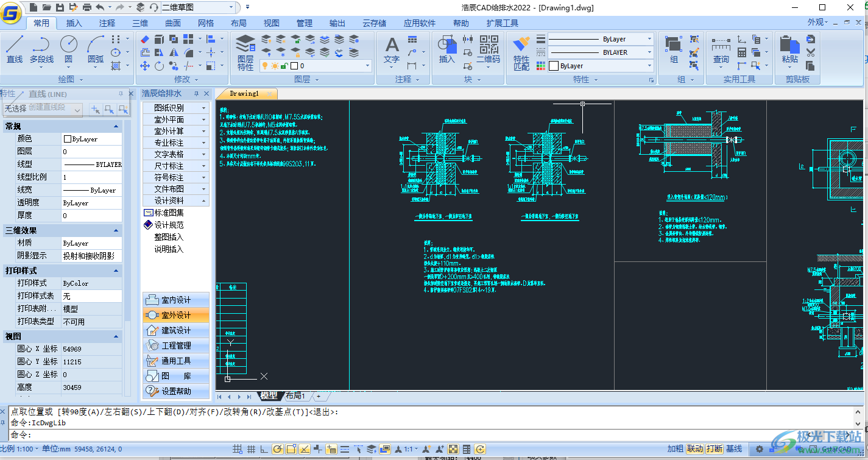This screenshot has width=868, height=460.
Task: Toggle polar tracking in status bar
Action: click(277, 449)
